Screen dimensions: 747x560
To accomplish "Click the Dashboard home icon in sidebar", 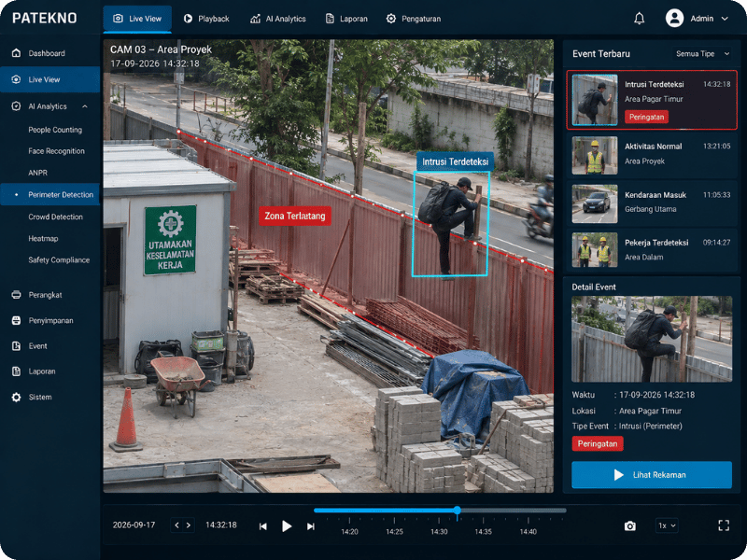I will (16, 53).
